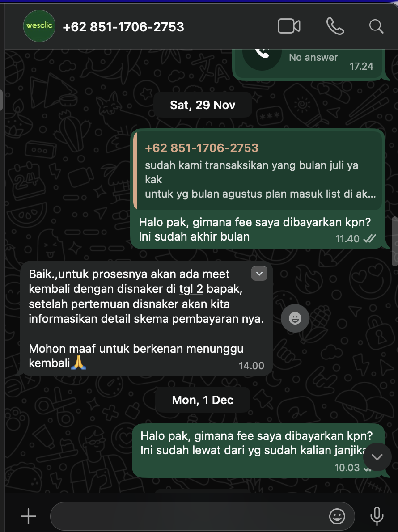
Task: React to the "Baik.,untuk prosesnya" message with emoji
Action: pos(295,318)
